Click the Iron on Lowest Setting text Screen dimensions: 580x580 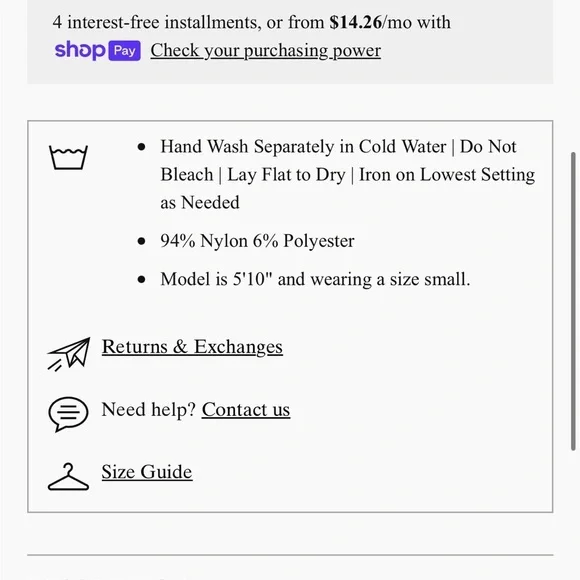(x=447, y=175)
